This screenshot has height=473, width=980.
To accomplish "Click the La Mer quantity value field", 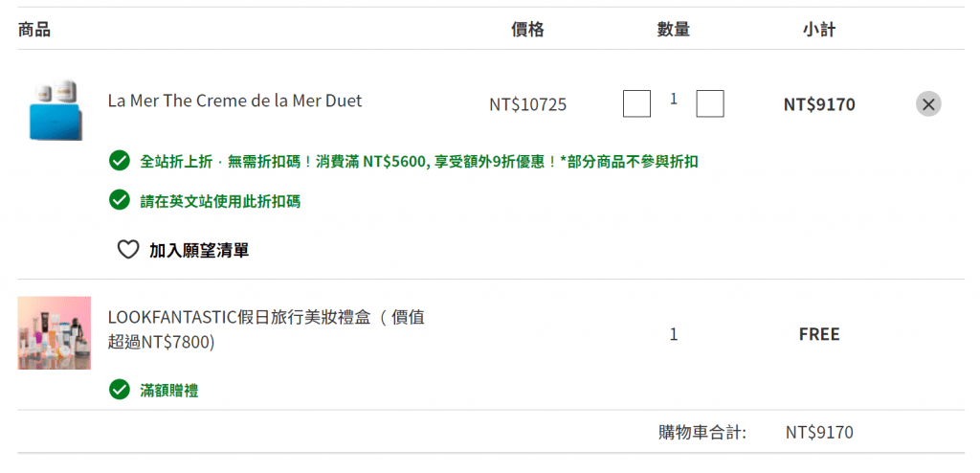I will tap(674, 99).
